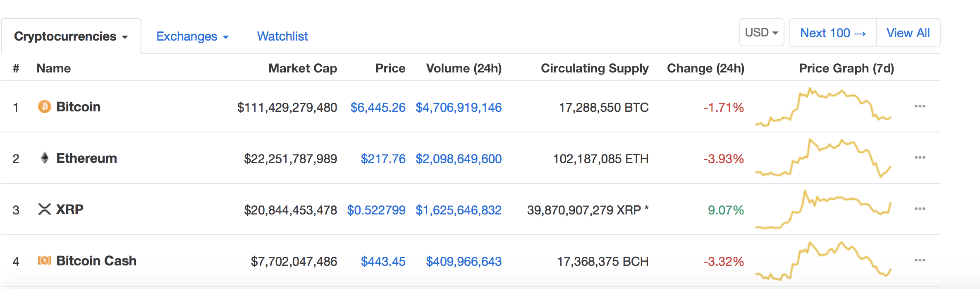980x289 pixels.
Task: Expand the Exchanges dropdown menu
Action: (193, 36)
